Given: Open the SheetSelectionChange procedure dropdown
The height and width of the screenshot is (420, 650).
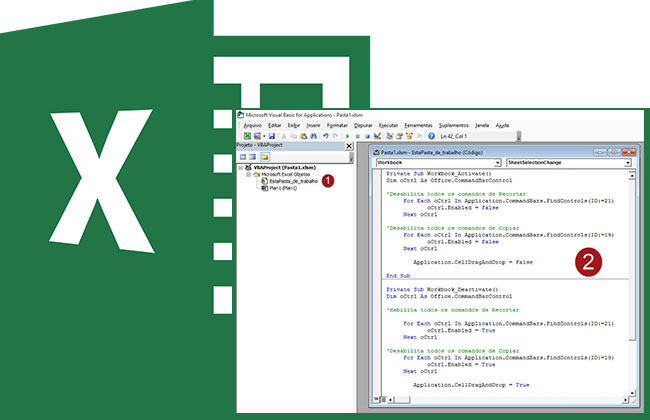Looking at the screenshot, I should (628, 163).
